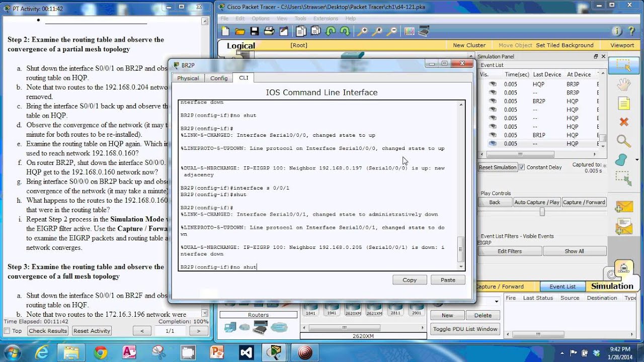Open file using the folder toolbar icon

pyautogui.click(x=240, y=31)
